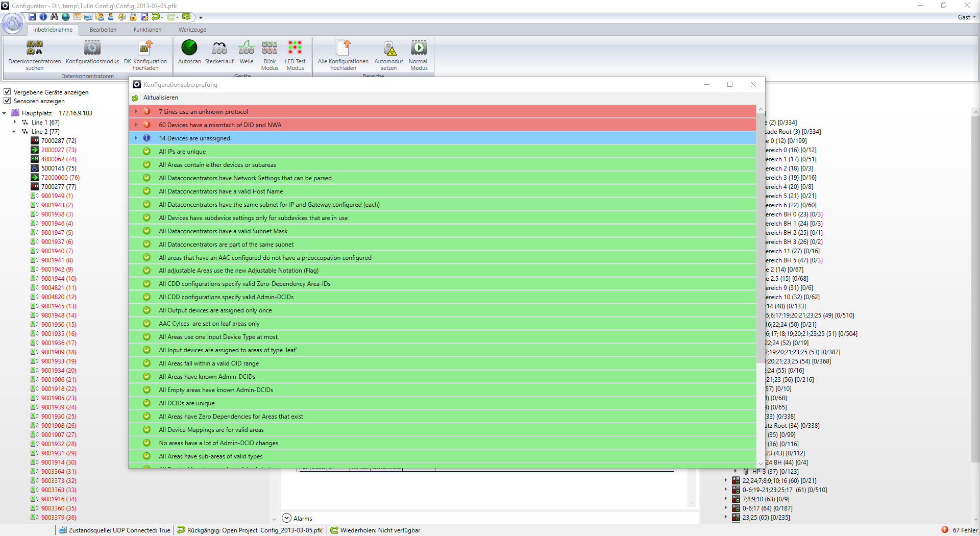Click the green undo arrow icon
Viewport: 980px width, 536px height.
point(156,17)
